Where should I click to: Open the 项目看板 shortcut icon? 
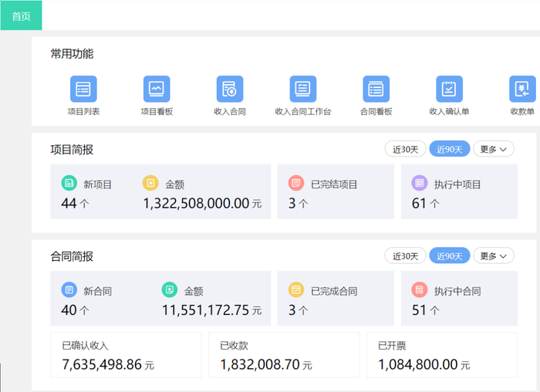(x=157, y=89)
